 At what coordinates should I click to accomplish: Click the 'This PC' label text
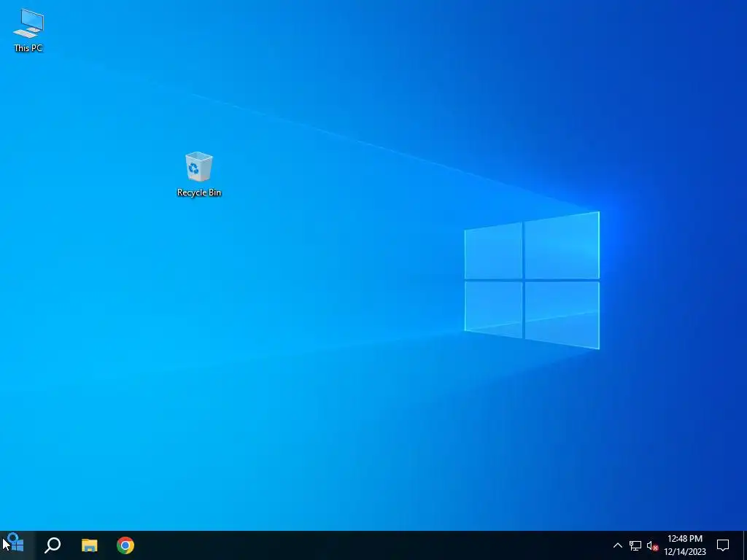click(28, 47)
